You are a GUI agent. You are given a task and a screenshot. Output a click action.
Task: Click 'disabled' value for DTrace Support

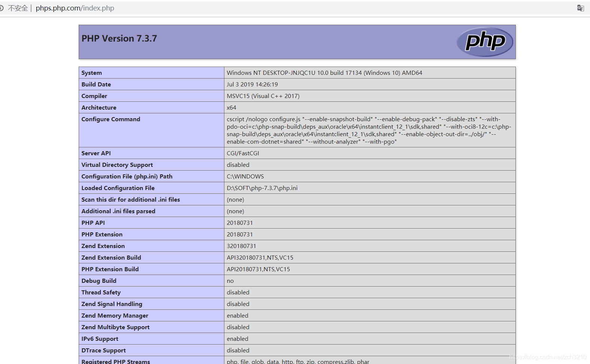click(238, 350)
